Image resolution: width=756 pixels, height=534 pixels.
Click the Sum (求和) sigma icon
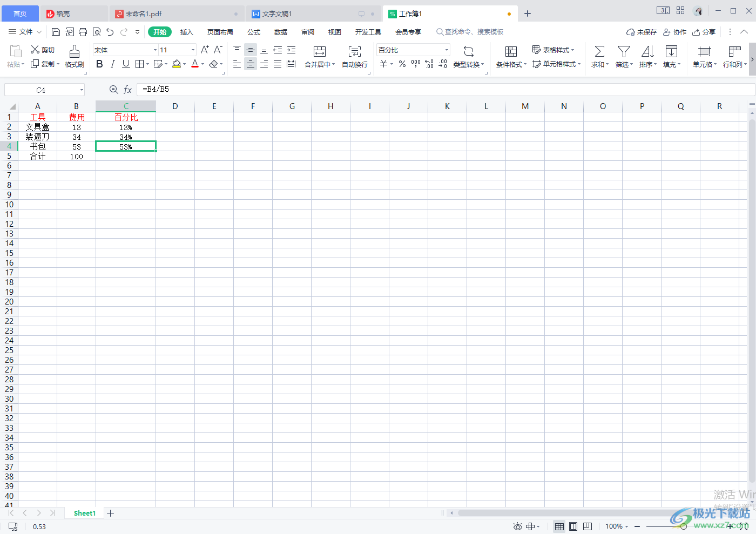tap(599, 56)
